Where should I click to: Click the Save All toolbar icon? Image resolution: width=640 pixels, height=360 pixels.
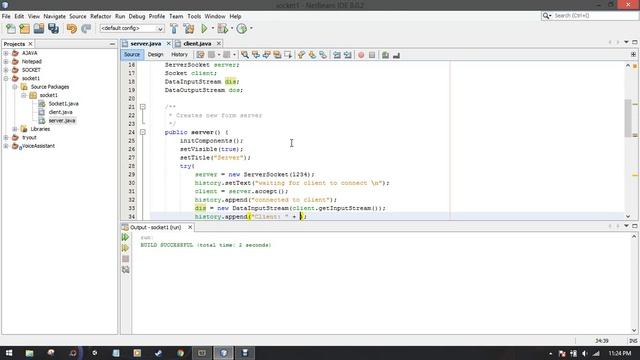[53, 29]
